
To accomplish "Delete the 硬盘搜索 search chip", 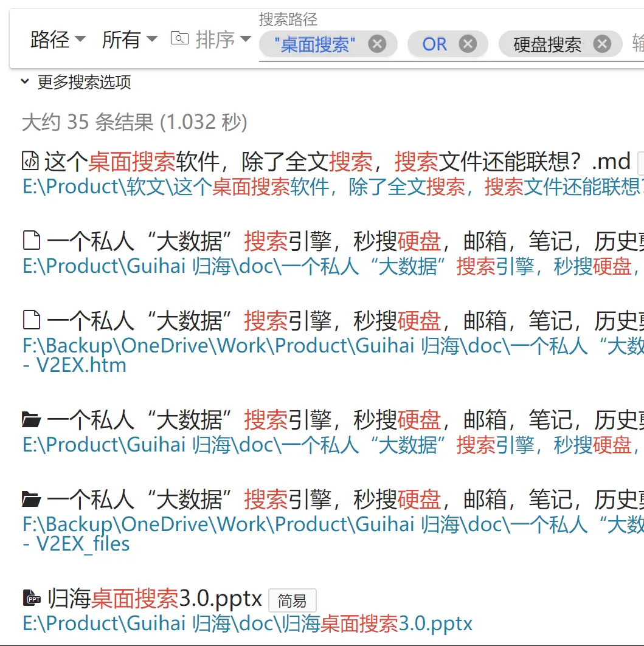I will tap(601, 44).
